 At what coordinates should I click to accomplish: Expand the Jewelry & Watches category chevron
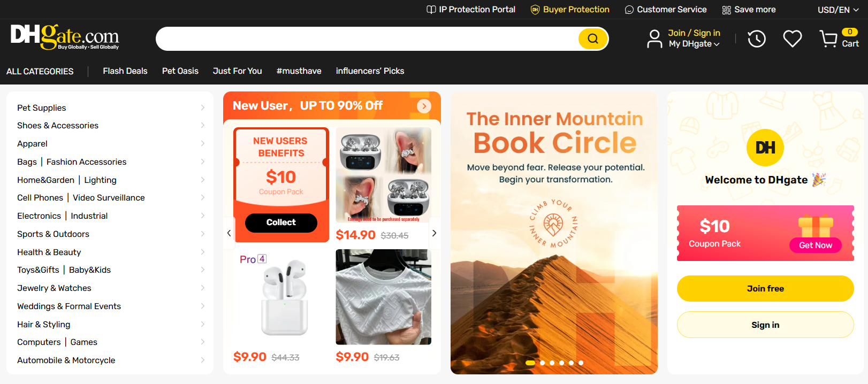[203, 288]
